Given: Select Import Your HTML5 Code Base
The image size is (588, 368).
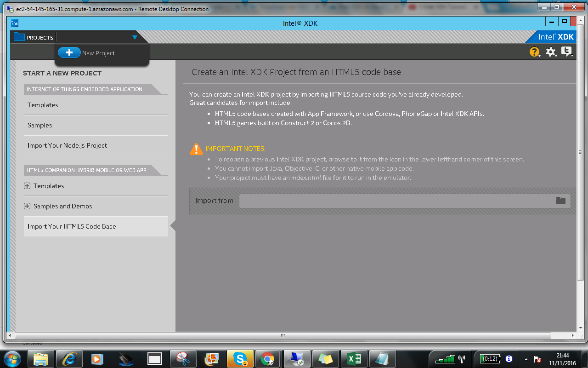Looking at the screenshot, I should 72,226.
